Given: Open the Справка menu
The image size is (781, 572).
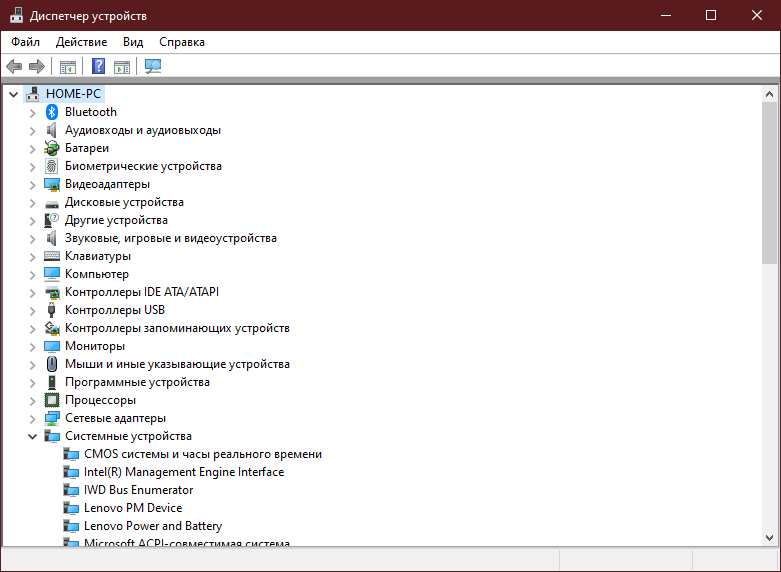Looking at the screenshot, I should (x=182, y=42).
